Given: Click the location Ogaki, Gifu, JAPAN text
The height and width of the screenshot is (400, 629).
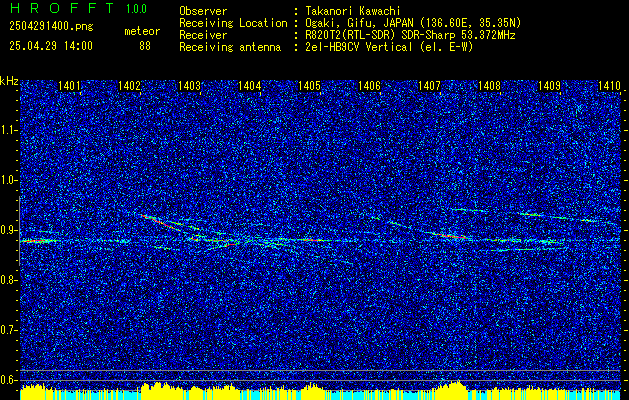Looking at the screenshot, I should pyautogui.click(x=413, y=23).
